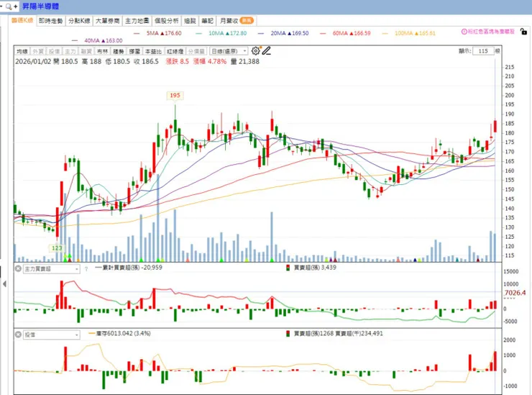Toggle the 融資 overlay button
This screenshot has width=532, height=395.
(x=86, y=51)
